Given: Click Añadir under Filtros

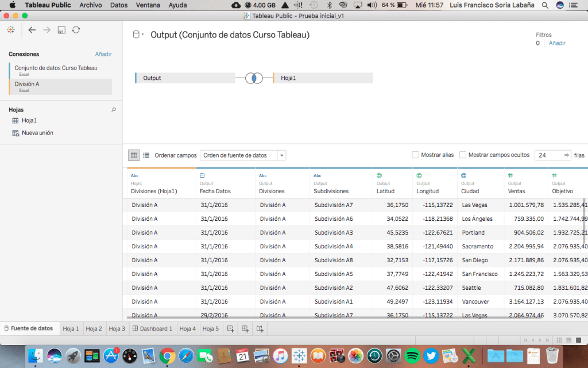Looking at the screenshot, I should 557,43.
